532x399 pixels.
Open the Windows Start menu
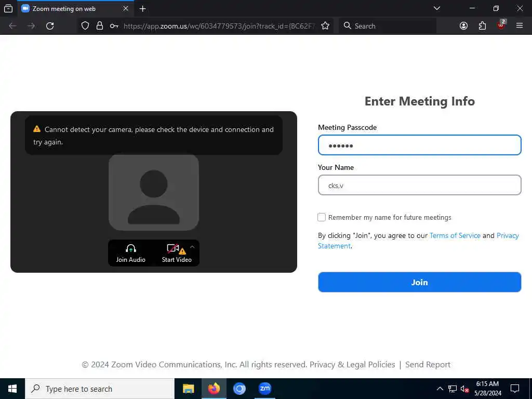pos(12,389)
